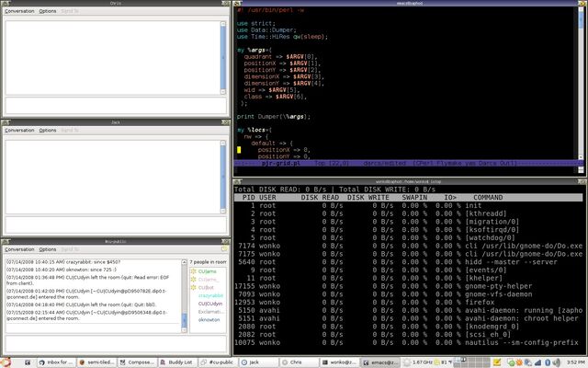The width and height of the screenshot is (588, 368).
Task: Open Options menu in Chris window
Action: [x=48, y=11]
